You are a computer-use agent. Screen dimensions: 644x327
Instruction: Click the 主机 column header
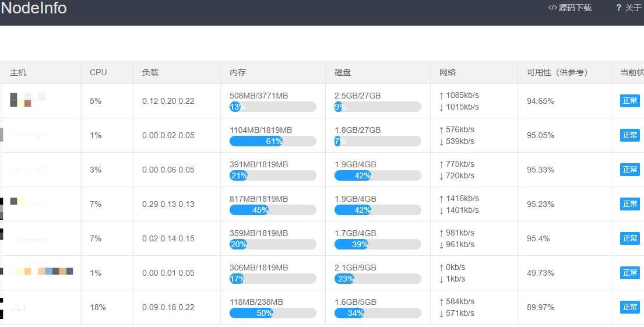[18, 72]
